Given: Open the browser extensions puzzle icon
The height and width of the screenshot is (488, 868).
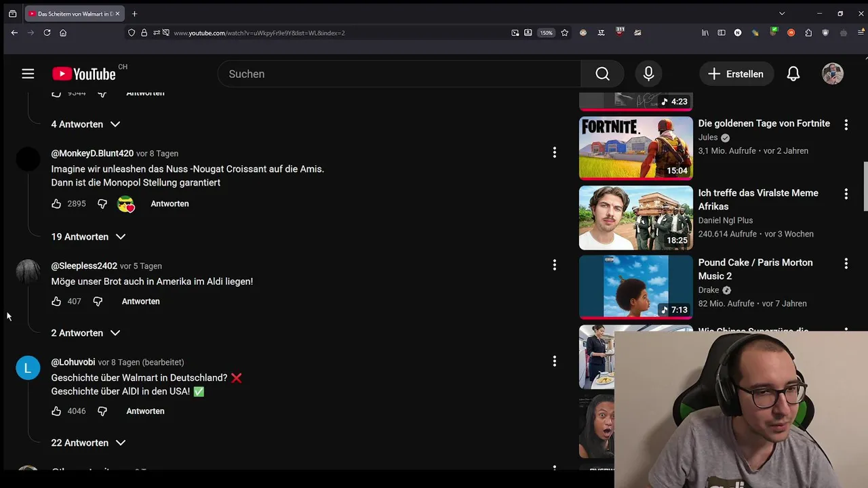Looking at the screenshot, I should 808,33.
